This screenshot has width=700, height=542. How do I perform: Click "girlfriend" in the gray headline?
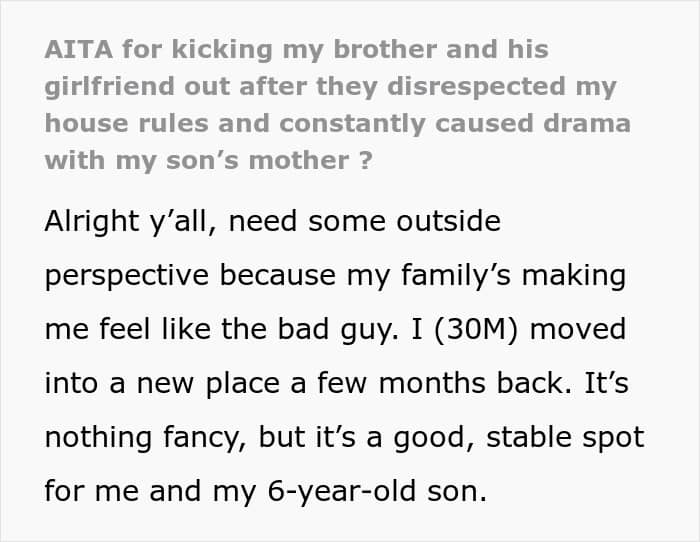pyautogui.click(x=109, y=87)
